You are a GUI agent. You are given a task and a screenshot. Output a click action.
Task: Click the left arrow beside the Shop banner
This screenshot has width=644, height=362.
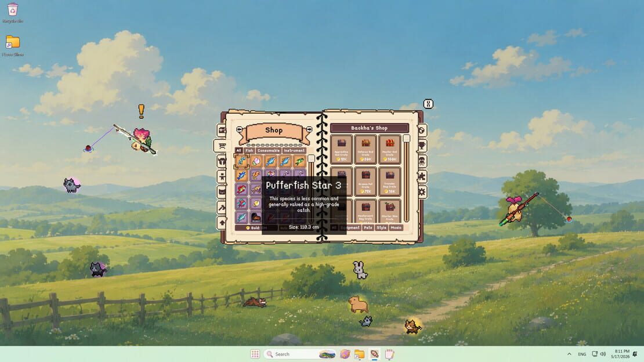(x=240, y=129)
